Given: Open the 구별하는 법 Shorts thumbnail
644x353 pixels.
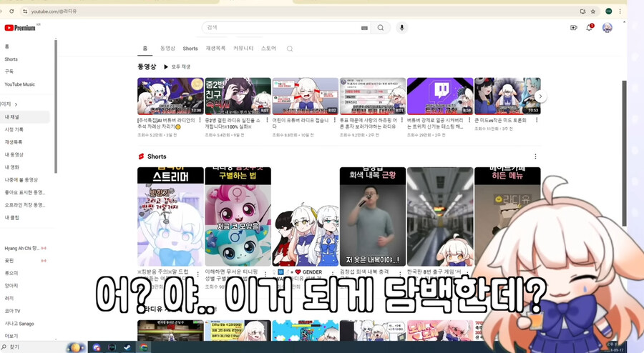Looking at the screenshot, I should 238,217.
